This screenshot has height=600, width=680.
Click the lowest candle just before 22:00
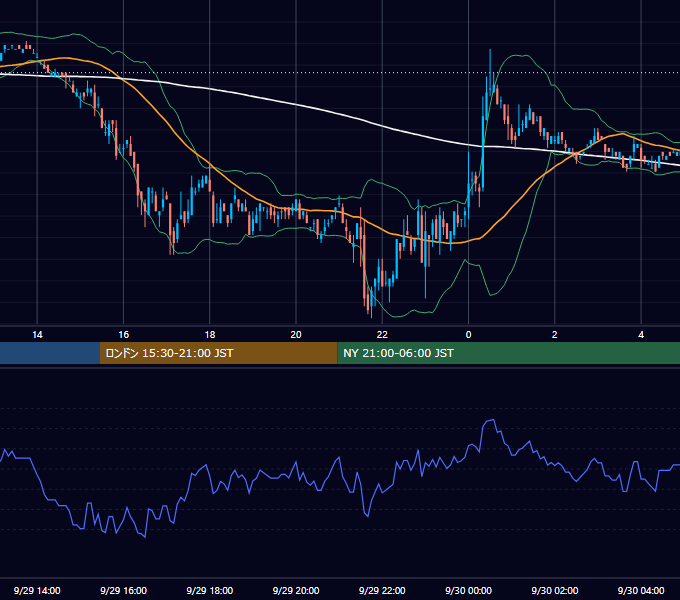[372, 301]
